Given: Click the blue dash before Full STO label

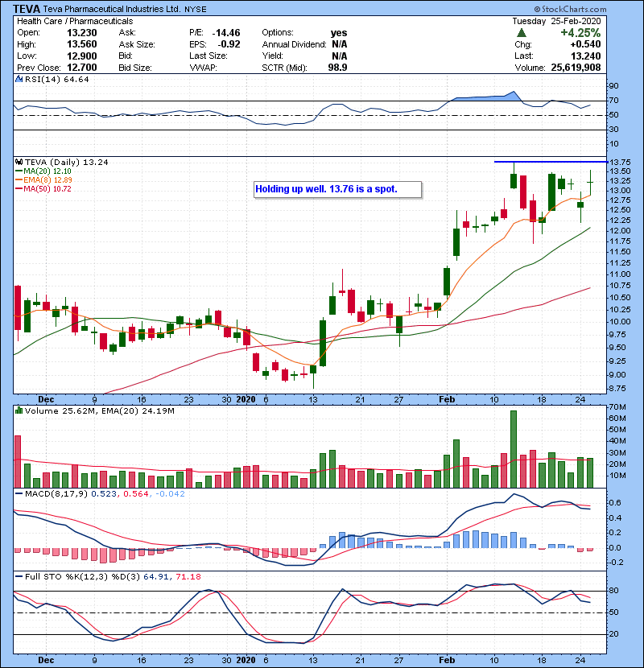Looking at the screenshot, I should click(x=19, y=577).
